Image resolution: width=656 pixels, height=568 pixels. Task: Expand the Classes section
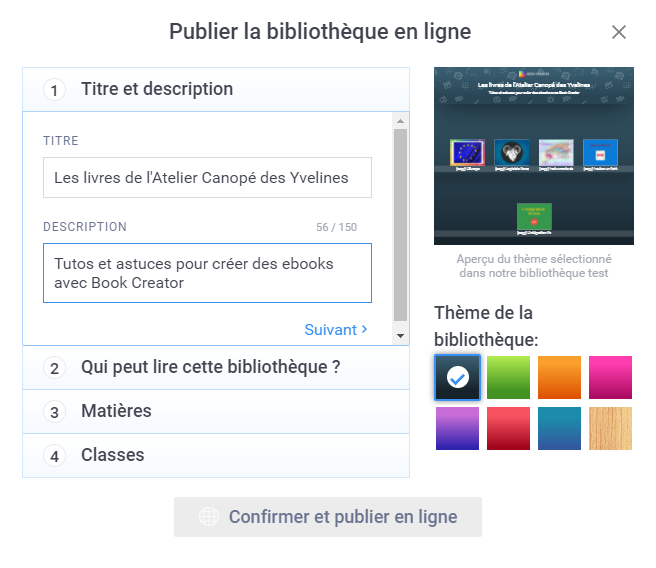pyautogui.click(x=216, y=455)
